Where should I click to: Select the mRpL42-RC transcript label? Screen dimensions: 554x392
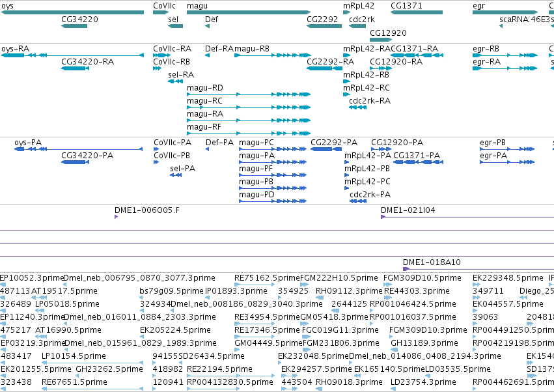point(367,88)
